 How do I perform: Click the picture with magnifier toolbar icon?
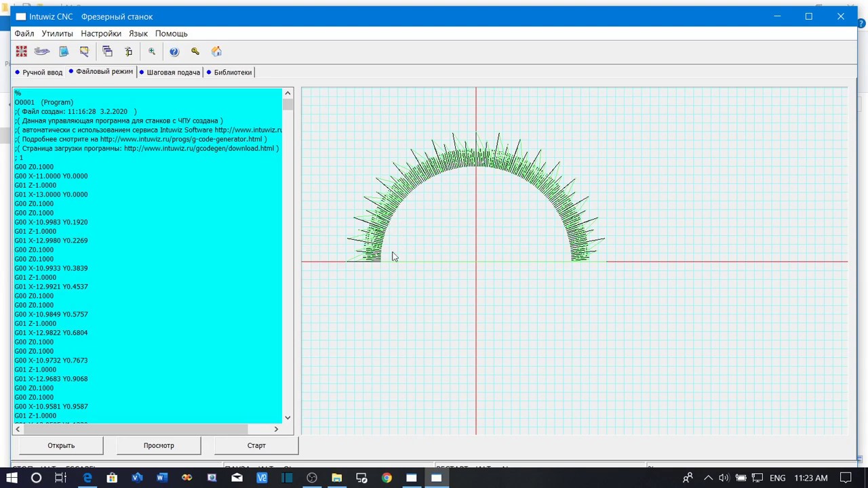click(85, 52)
